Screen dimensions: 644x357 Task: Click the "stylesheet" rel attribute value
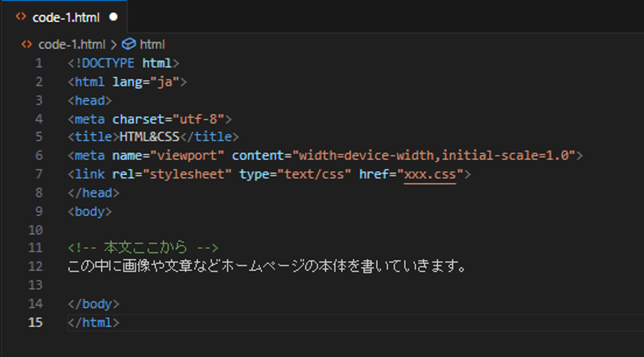pyautogui.click(x=187, y=174)
